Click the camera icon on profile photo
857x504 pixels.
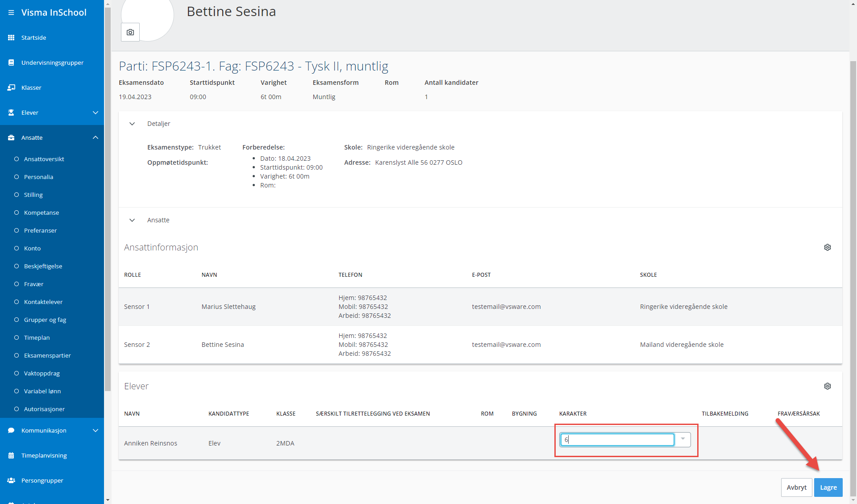130,32
